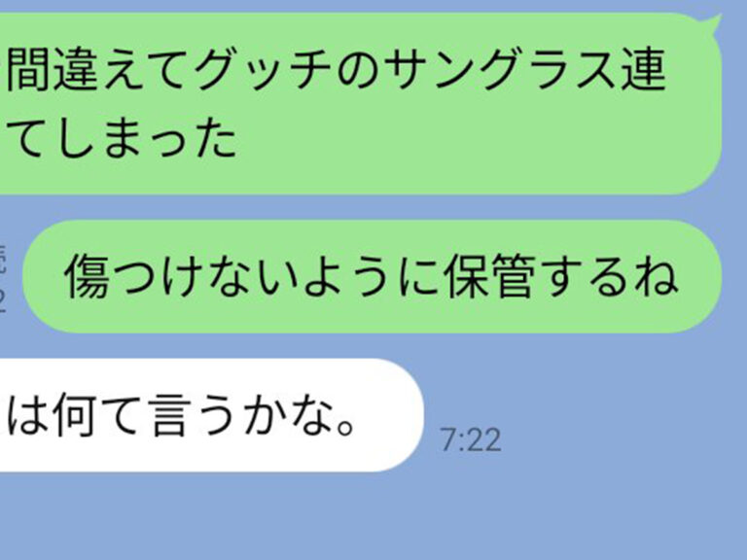Click the word グッチ in the top message
Viewport: 747px width, 560px height.
264,71
